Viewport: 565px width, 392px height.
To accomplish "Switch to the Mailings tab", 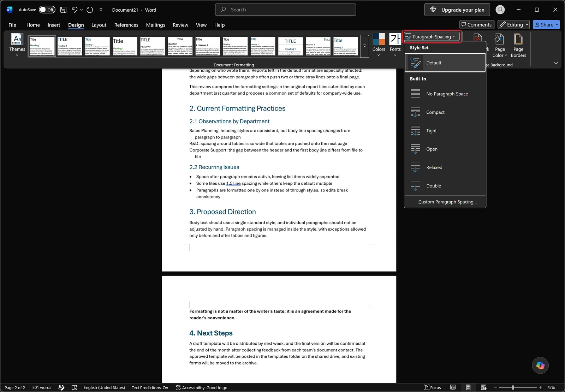I will 156,25.
